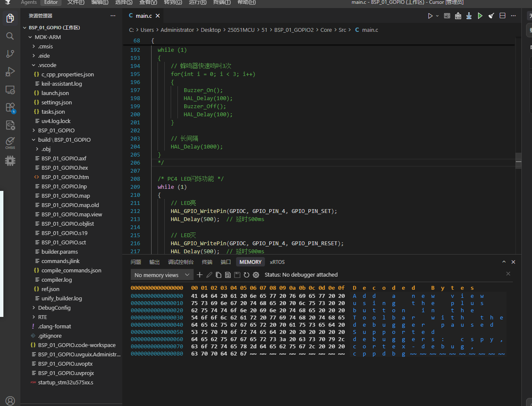This screenshot has width=532, height=406.
Task: Open the 'No memory views' dropdown
Action: pyautogui.click(x=162, y=275)
